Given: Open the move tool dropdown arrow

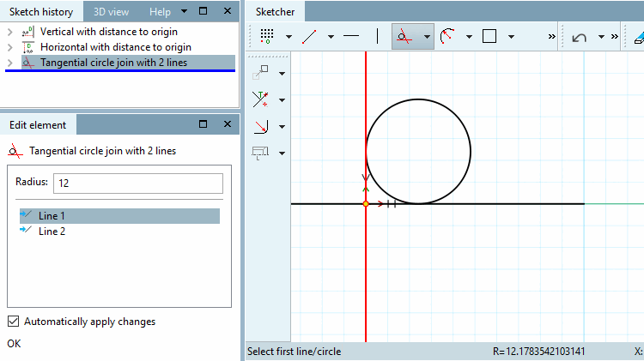Looking at the screenshot, I should tap(282, 74).
